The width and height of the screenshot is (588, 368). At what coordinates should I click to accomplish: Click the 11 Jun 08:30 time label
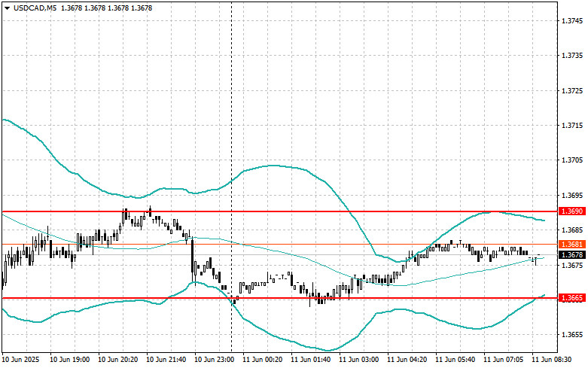[552, 360]
